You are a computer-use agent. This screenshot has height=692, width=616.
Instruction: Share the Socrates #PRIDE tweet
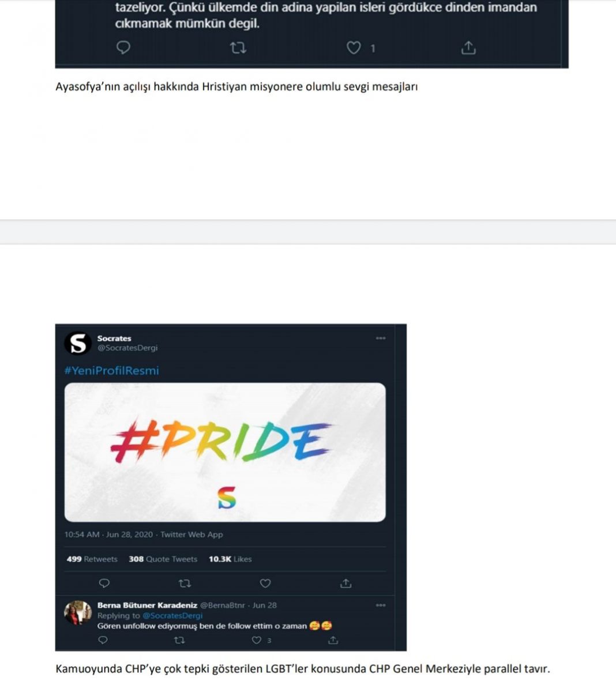345,584
